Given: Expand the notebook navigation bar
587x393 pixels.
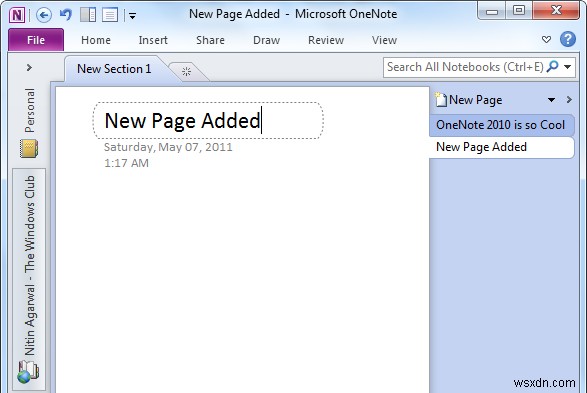Looking at the screenshot, I should [29, 68].
